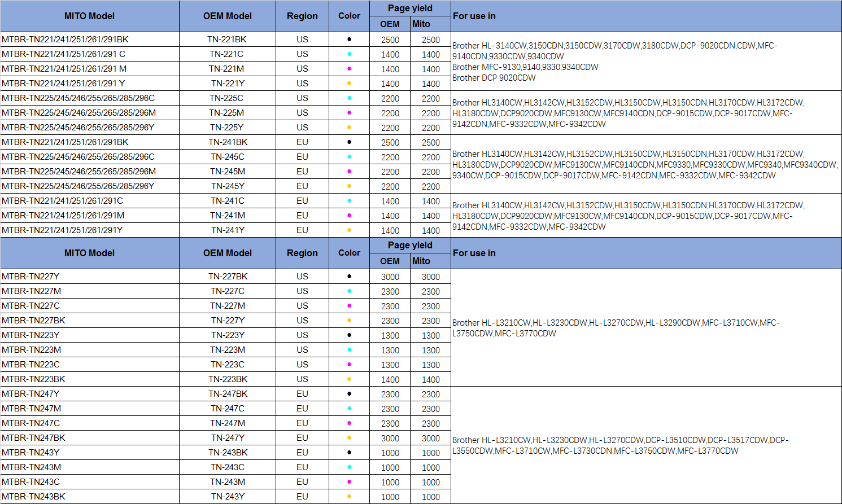This screenshot has height=504, width=842.
Task: Click the magenta color dot in TN-245M row
Action: click(349, 172)
